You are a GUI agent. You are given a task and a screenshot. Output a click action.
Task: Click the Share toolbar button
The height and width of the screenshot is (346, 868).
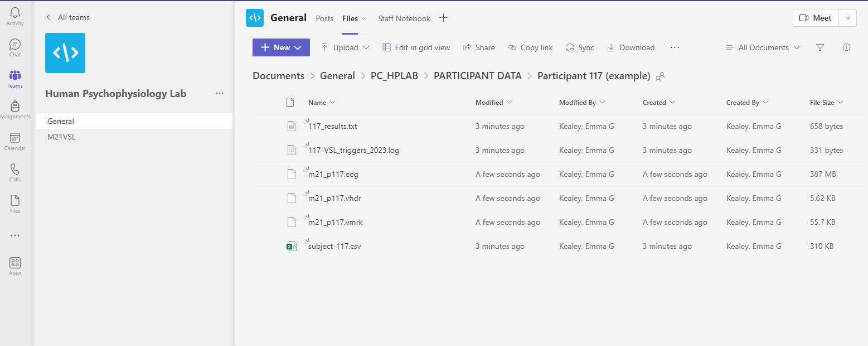tap(479, 47)
